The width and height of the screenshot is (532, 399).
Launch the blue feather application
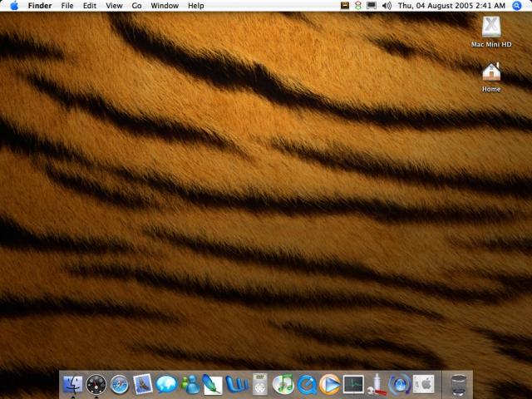tap(213, 384)
